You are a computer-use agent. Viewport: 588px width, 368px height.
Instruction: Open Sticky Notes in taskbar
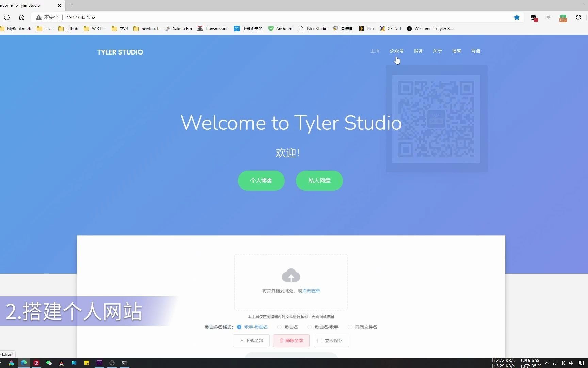pyautogui.click(x=87, y=363)
